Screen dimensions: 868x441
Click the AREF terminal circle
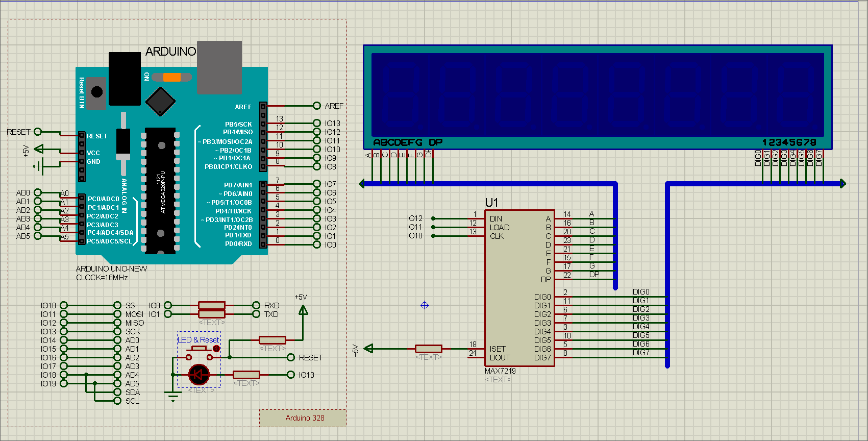tap(317, 106)
